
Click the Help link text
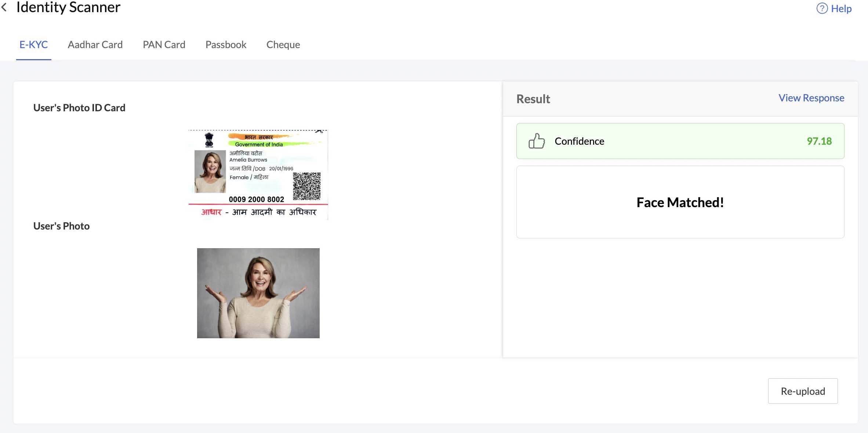(x=841, y=8)
